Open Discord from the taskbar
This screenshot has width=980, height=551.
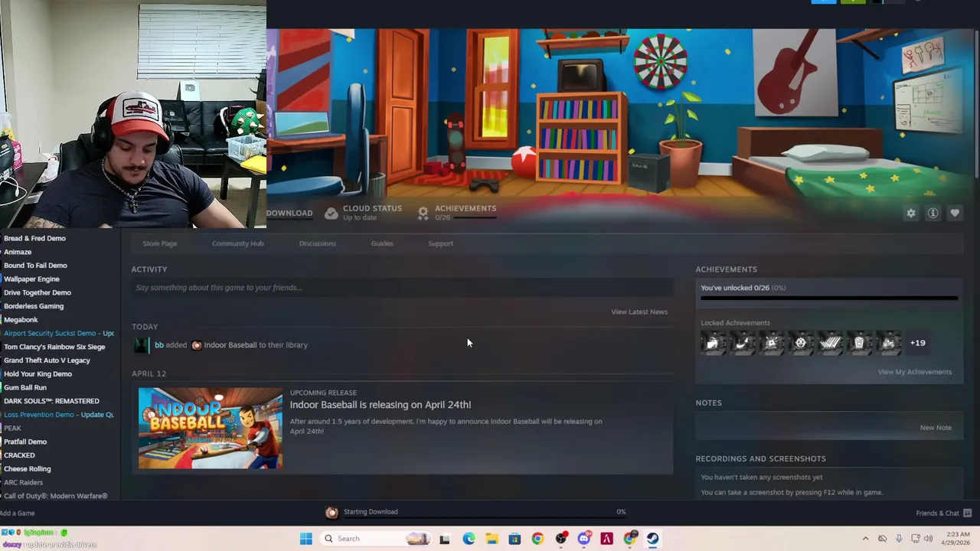click(x=584, y=539)
